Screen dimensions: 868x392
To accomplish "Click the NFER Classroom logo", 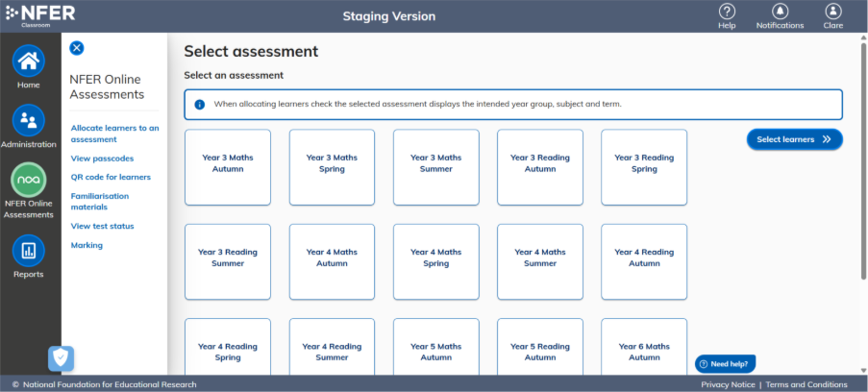I will click(39, 15).
